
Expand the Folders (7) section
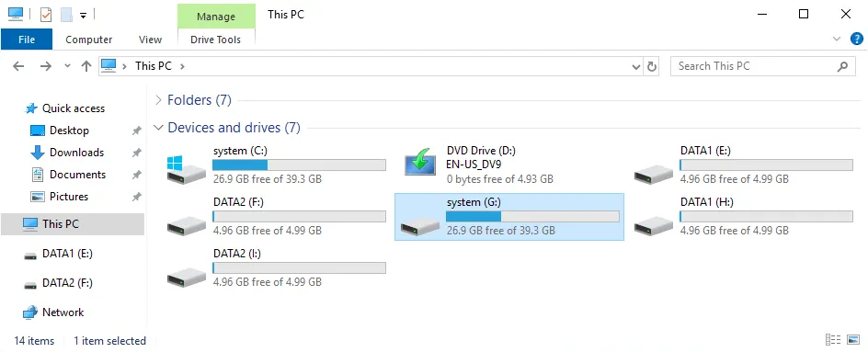pyautogui.click(x=159, y=100)
